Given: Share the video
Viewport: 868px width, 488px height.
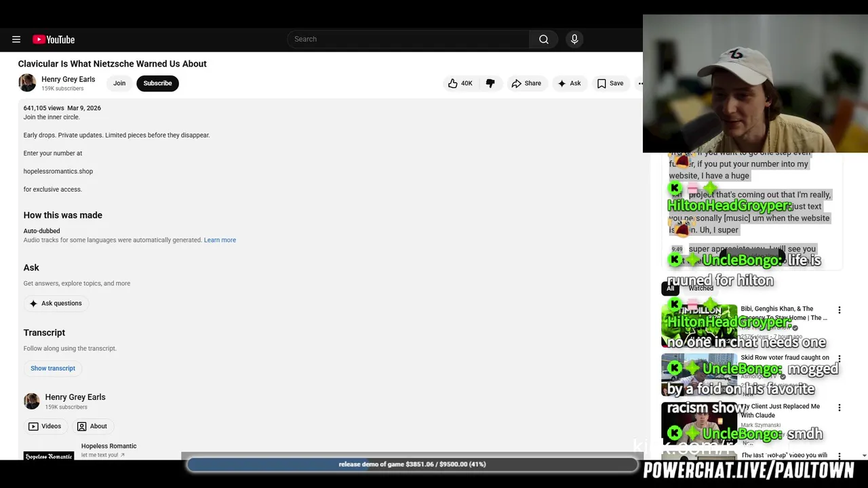Looking at the screenshot, I should pos(526,83).
